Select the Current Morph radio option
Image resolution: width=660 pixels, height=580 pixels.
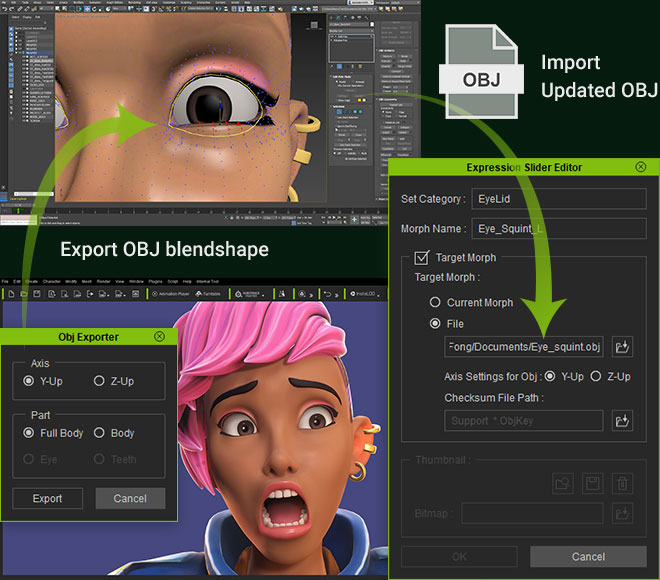click(x=435, y=302)
